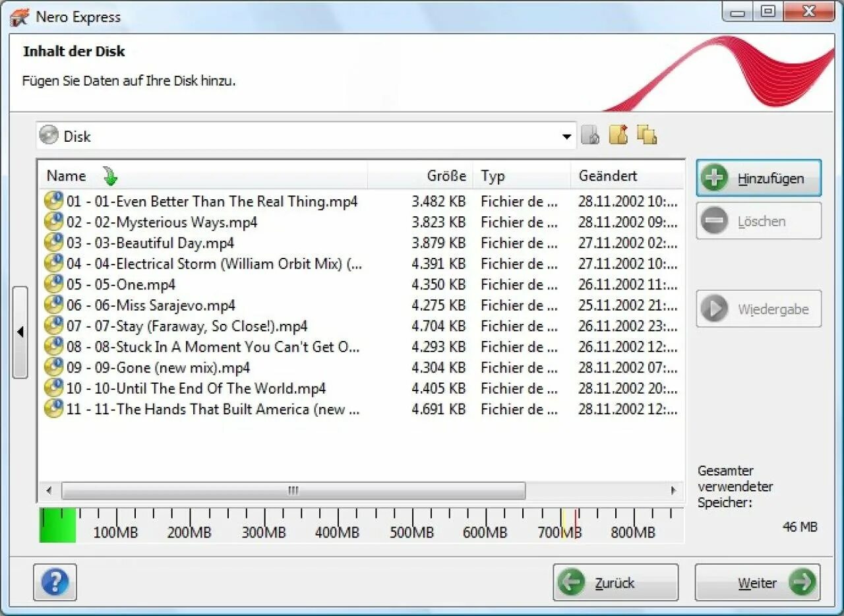Select file 09-Gone (new mix).mp4
Image resolution: width=844 pixels, height=616 pixels.
tap(158, 367)
